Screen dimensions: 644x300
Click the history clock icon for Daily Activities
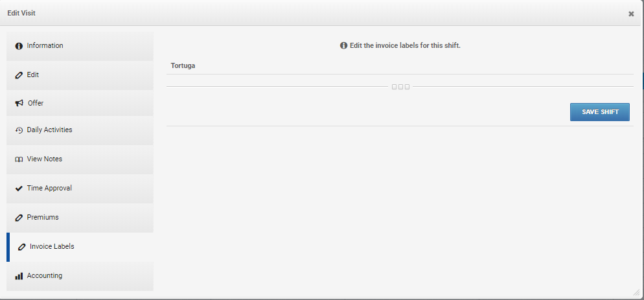pyautogui.click(x=19, y=130)
